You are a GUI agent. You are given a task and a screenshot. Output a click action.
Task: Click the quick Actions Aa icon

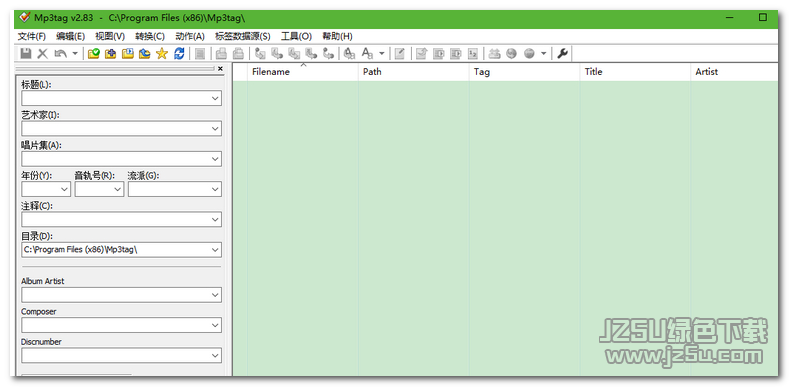pos(367,53)
